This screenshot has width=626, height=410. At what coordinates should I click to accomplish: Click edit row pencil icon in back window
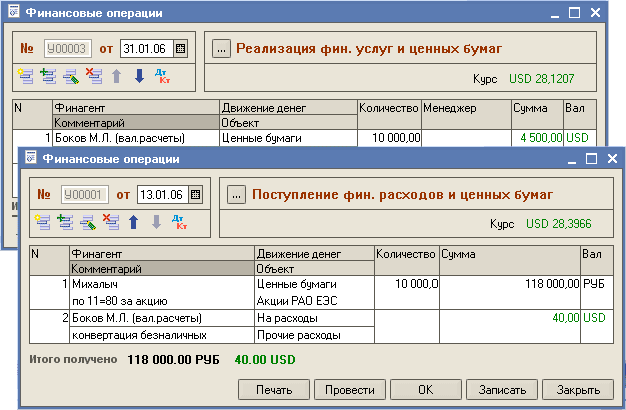71,76
